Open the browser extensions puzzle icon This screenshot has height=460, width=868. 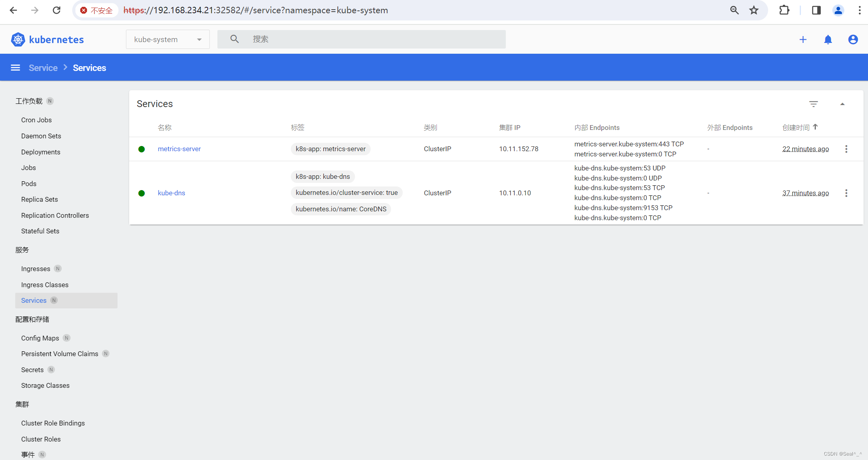click(x=784, y=10)
